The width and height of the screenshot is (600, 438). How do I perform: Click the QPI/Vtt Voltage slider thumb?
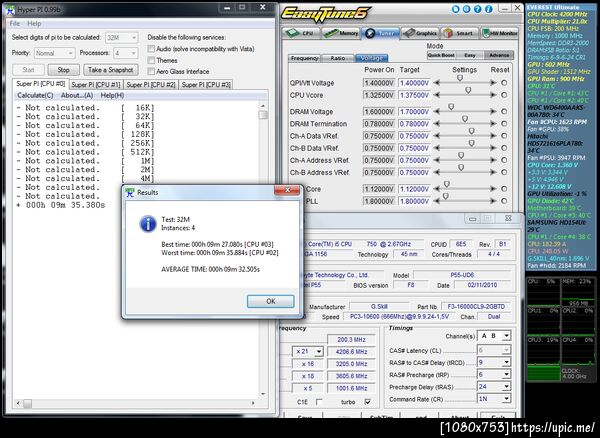point(460,78)
